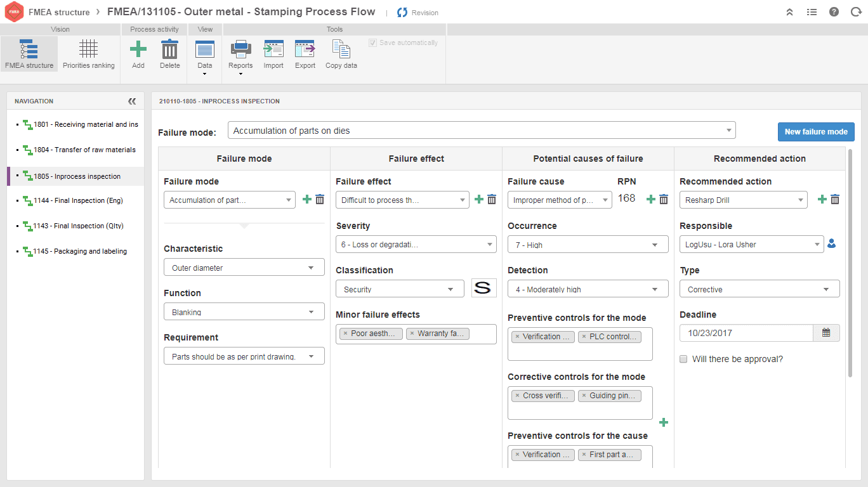
Task: Delete the Failure effect entry
Action: click(492, 200)
